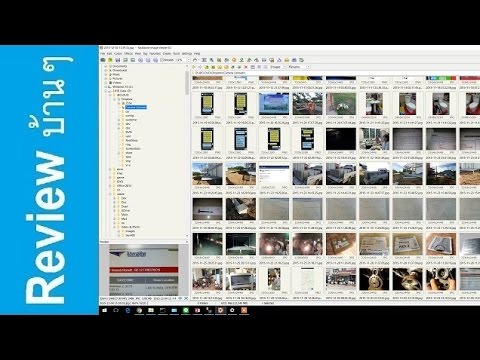480x360 pixels.
Task: Select the Pictures folder in the tree
Action: (x=117, y=78)
